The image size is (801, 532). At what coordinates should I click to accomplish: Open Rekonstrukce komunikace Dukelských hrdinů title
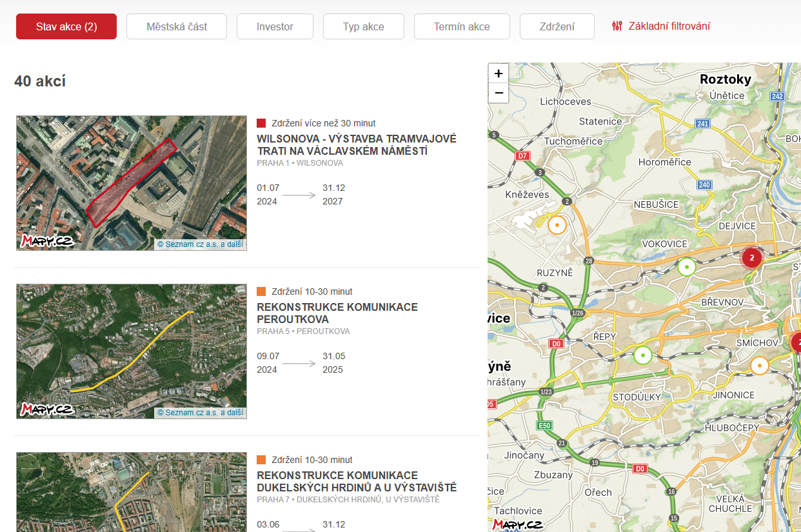click(x=357, y=482)
